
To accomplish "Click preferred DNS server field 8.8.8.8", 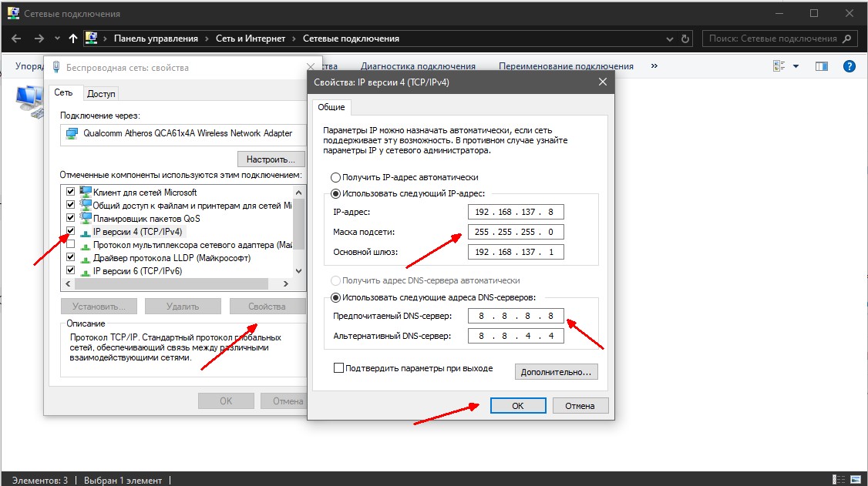I will [516, 316].
